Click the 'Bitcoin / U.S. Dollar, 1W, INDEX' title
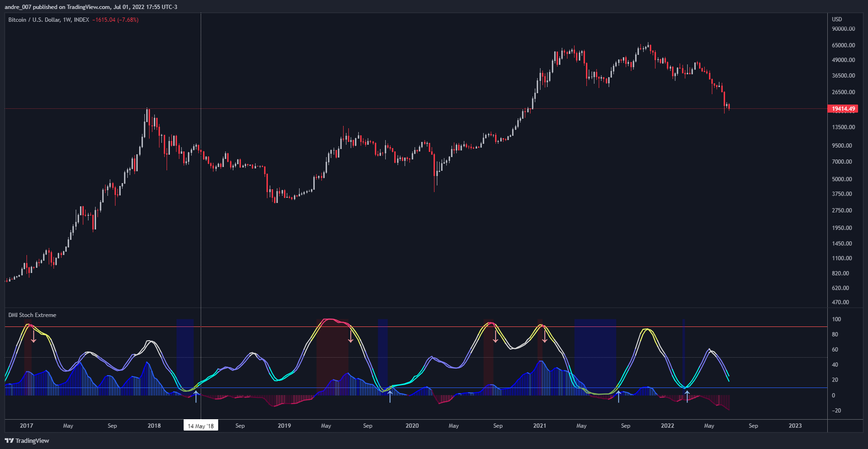868x449 pixels. coord(49,20)
